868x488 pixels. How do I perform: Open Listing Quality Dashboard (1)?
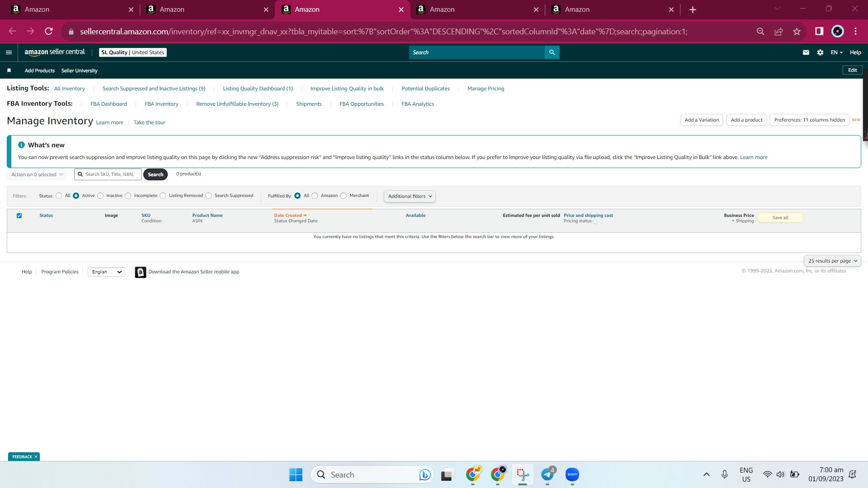[x=258, y=89]
